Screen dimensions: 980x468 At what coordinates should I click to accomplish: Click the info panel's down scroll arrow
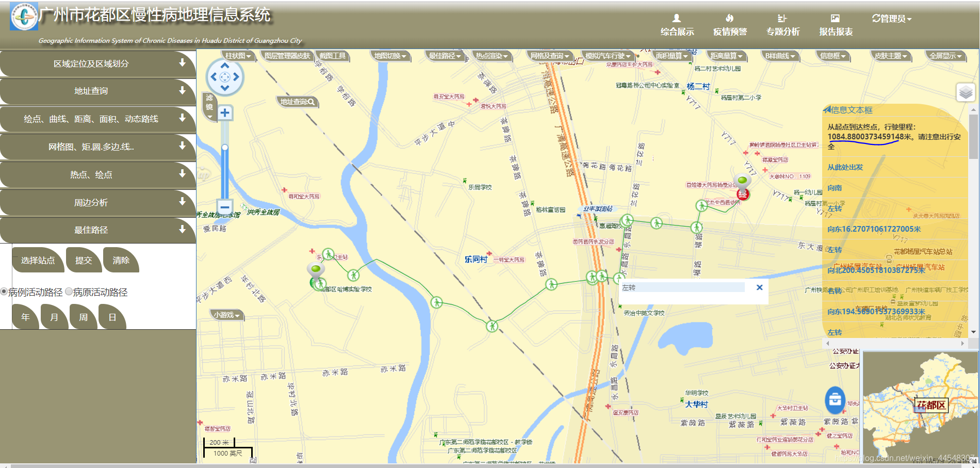[973, 332]
